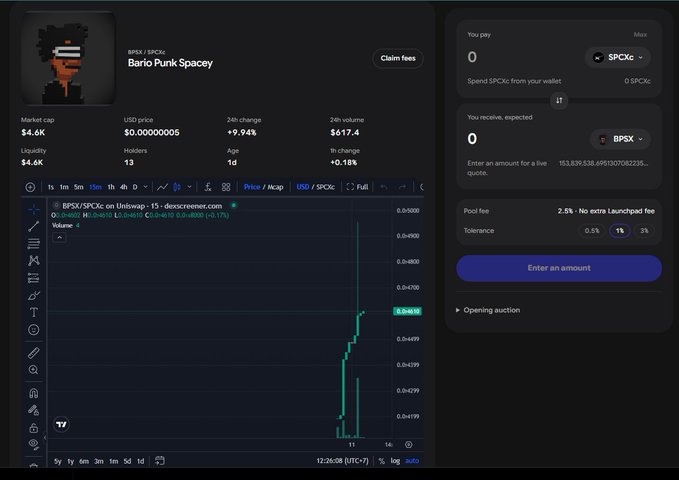
Task: Open the Fibonacci retracement tools
Action: (x=33, y=243)
